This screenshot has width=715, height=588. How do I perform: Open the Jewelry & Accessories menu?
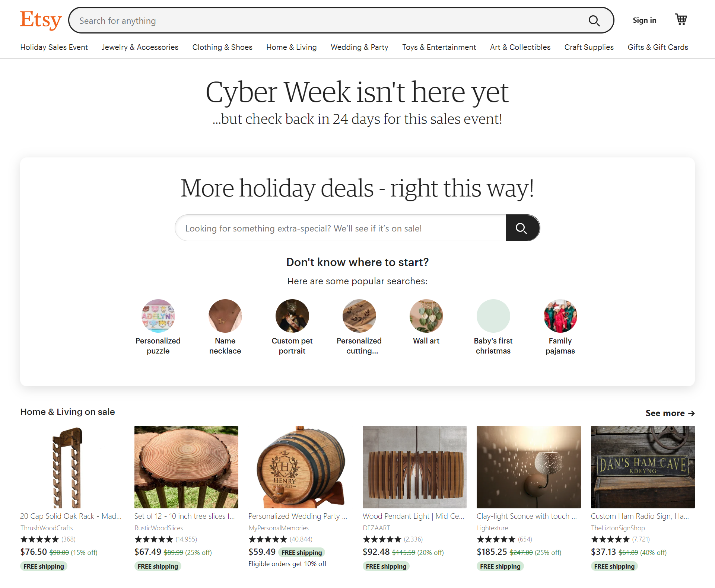click(140, 47)
